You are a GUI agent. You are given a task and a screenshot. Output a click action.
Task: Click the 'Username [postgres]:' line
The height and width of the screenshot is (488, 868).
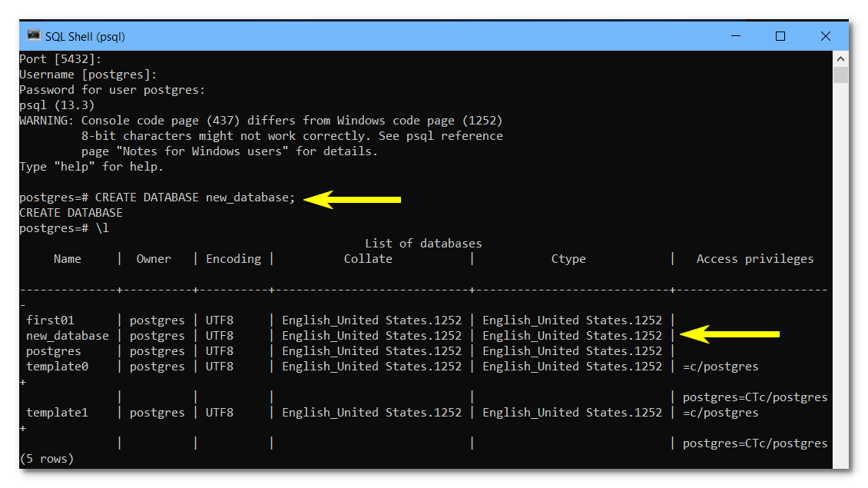tap(88, 75)
